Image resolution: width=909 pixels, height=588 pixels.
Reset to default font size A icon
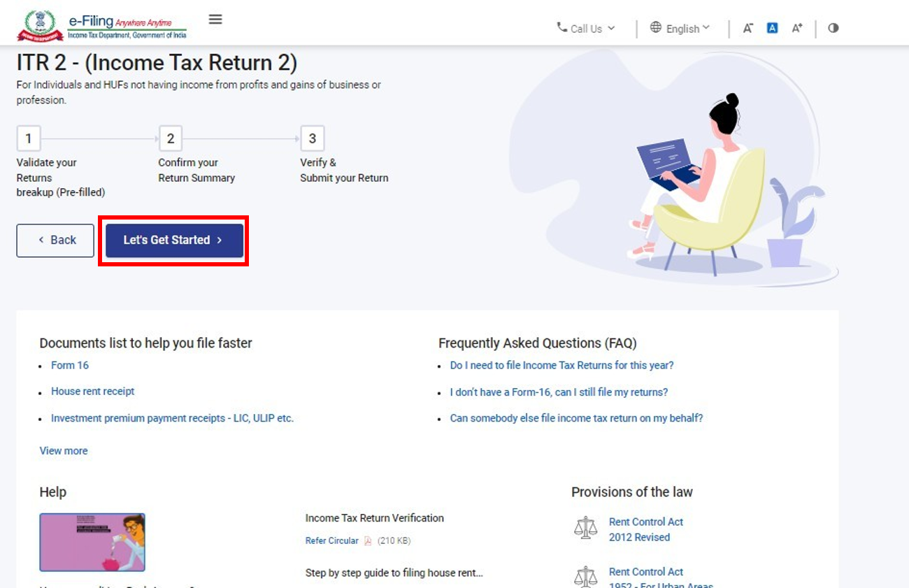772,29
